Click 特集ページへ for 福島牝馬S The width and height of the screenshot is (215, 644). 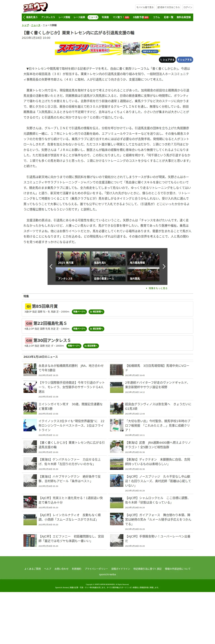tap(79, 329)
